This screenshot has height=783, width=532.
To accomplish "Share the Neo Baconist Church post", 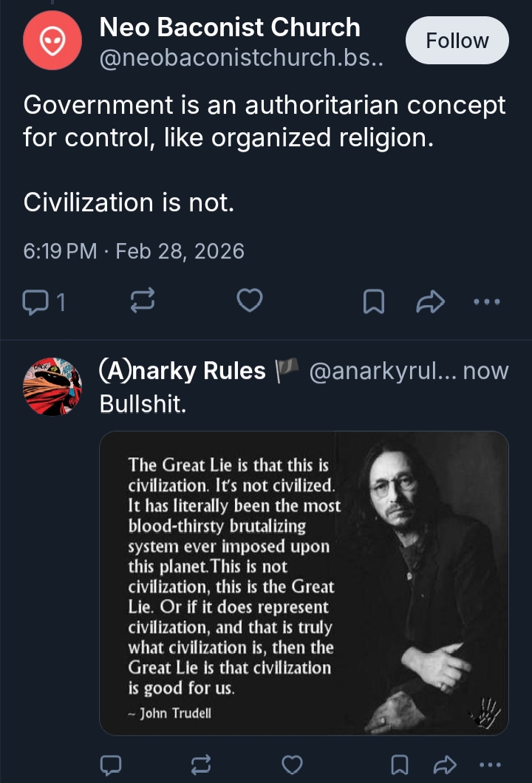I will tap(432, 301).
